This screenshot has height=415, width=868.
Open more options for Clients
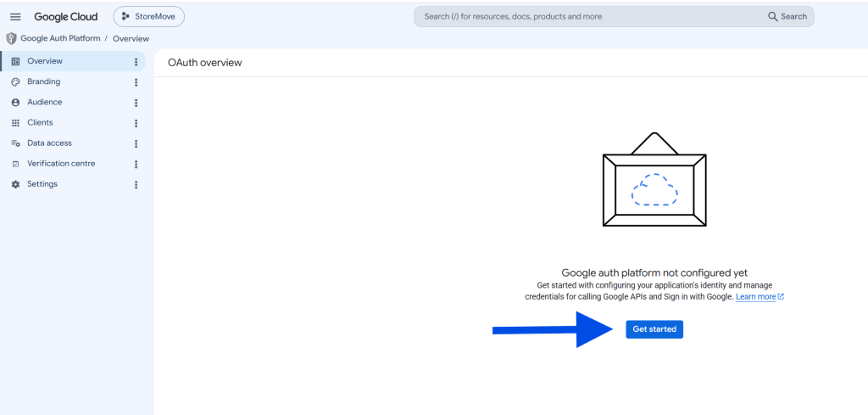point(136,124)
